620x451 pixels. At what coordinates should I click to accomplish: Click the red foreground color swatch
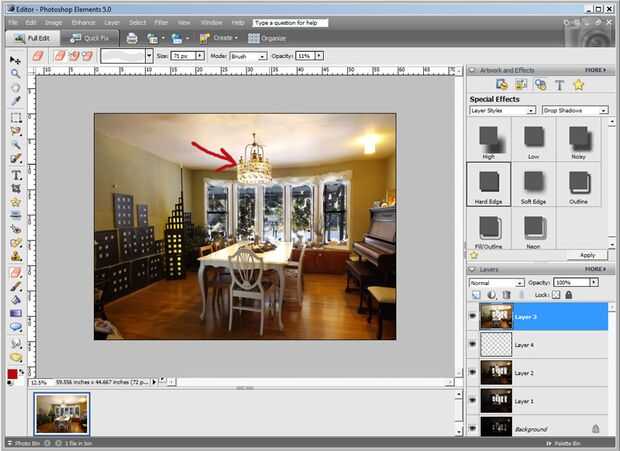(12, 373)
